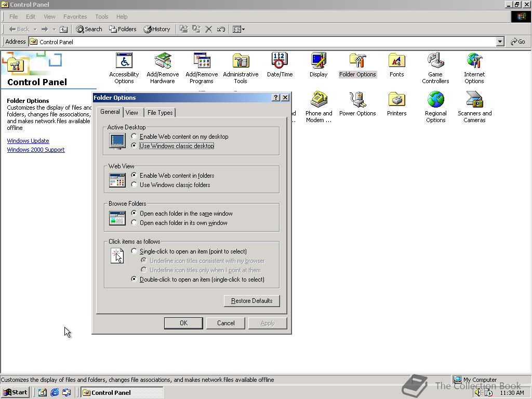Select Enable Web content in folders
Viewport: 532px width, 399px height.
point(172,176)
